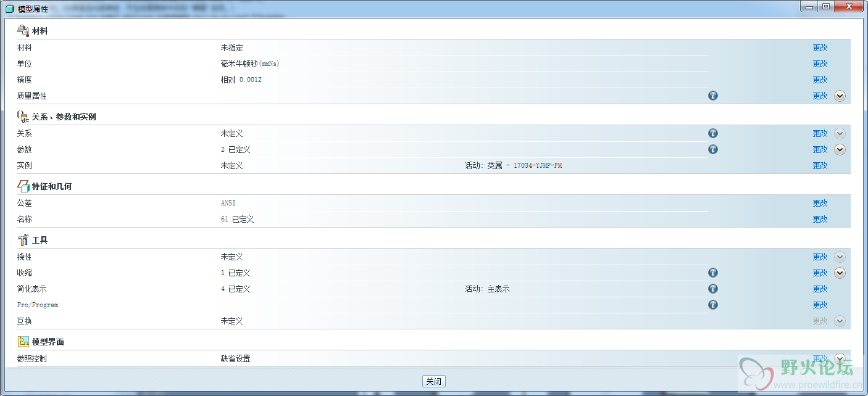Select the 4 已定义 simplified rep value
The height and width of the screenshot is (396, 868).
click(x=235, y=289)
